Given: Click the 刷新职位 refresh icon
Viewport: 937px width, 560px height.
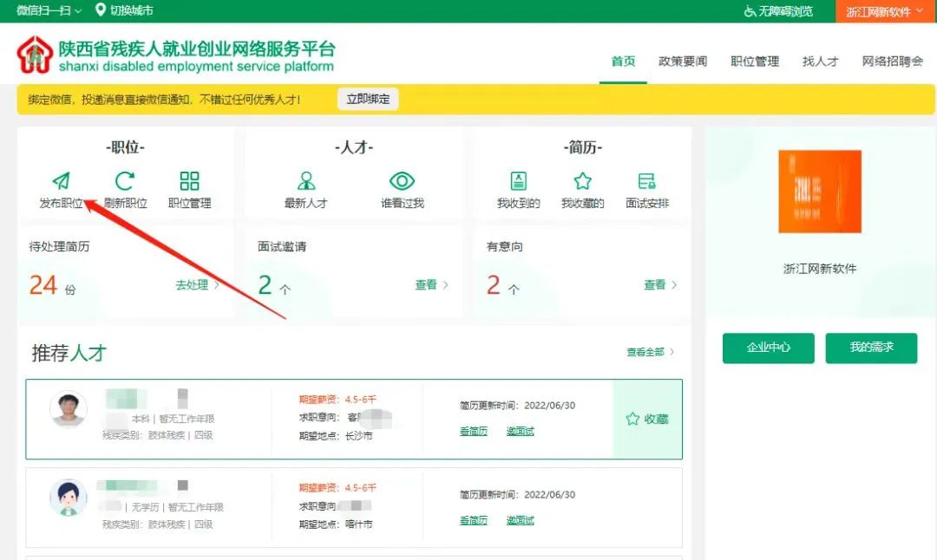Looking at the screenshot, I should pos(125,182).
